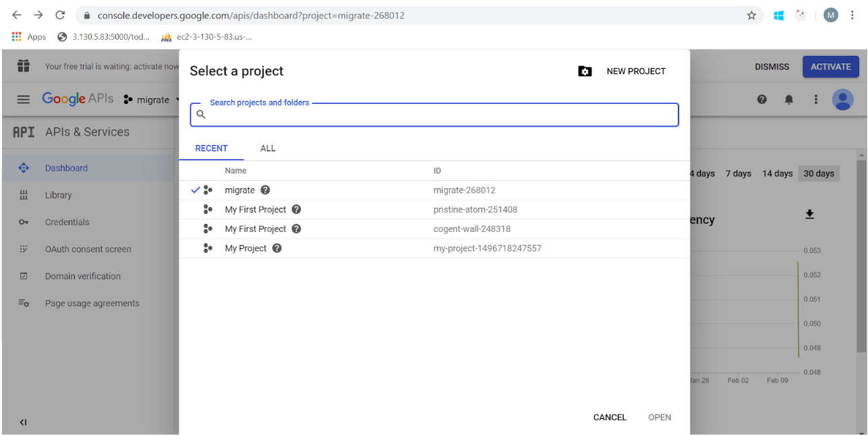868x435 pixels.
Task: Open the selected migrate project
Action: click(x=659, y=417)
